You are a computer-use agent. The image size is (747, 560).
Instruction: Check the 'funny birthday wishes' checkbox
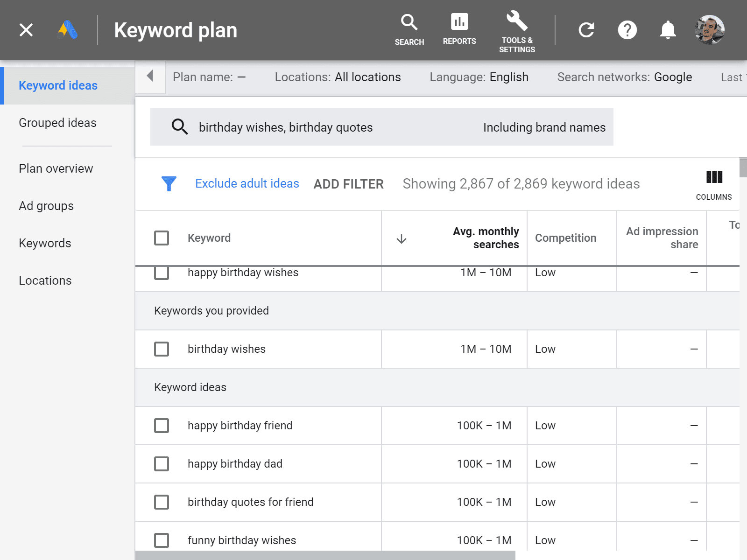click(x=162, y=540)
